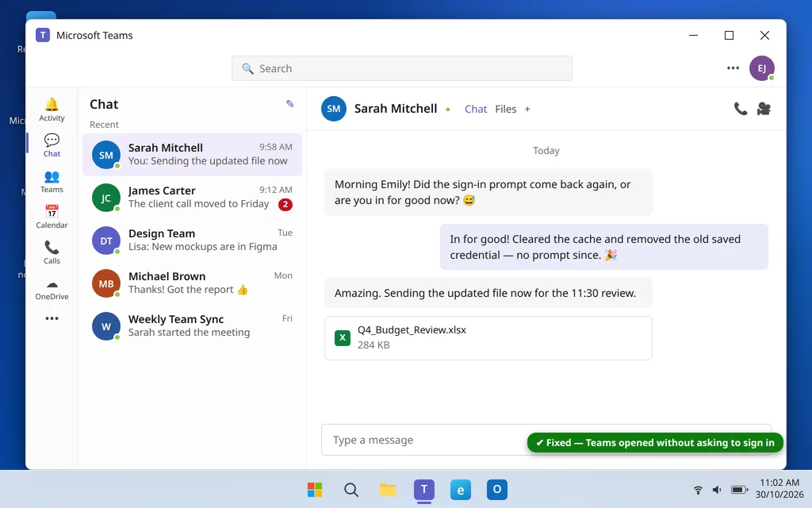Click Michael Brown's MB avatar

point(106,283)
